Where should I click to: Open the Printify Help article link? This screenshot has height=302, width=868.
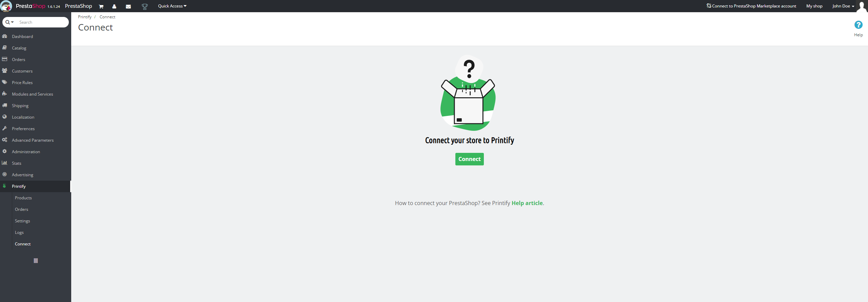coord(527,203)
